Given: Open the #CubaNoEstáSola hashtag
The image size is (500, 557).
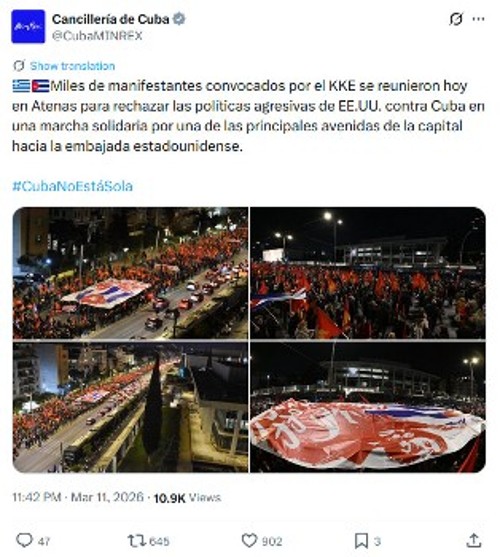Looking at the screenshot, I should 72,186.
